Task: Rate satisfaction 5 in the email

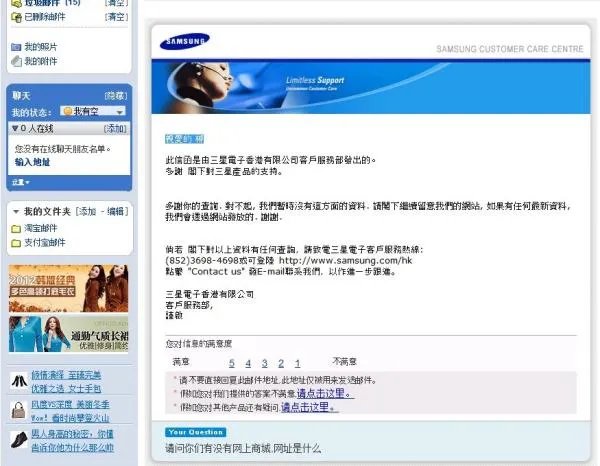Action: point(232,363)
